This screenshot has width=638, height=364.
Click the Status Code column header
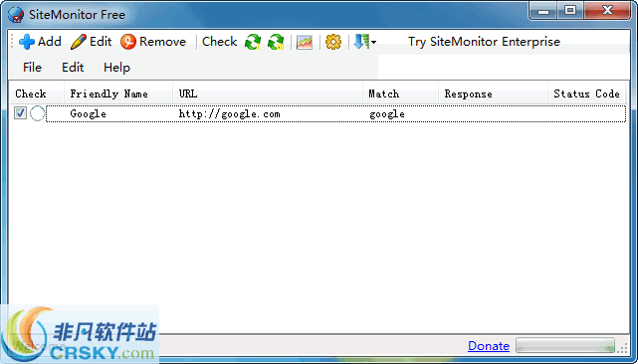click(586, 93)
